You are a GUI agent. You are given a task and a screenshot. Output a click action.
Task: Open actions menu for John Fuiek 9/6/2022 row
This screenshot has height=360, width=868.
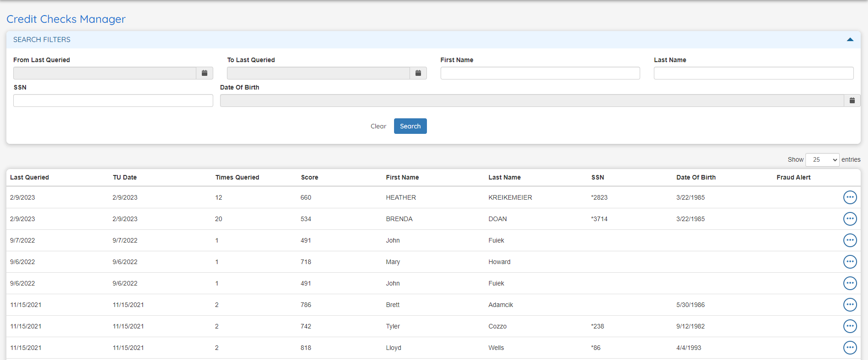(850, 283)
